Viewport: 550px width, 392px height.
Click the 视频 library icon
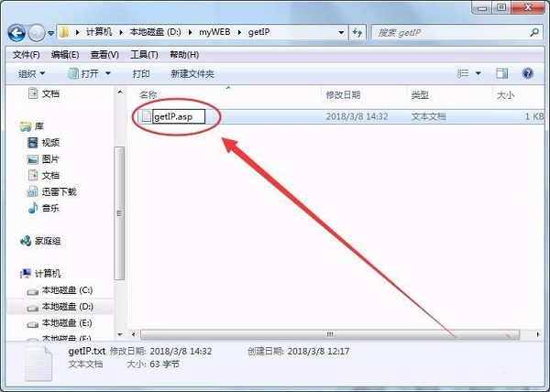pos(33,143)
